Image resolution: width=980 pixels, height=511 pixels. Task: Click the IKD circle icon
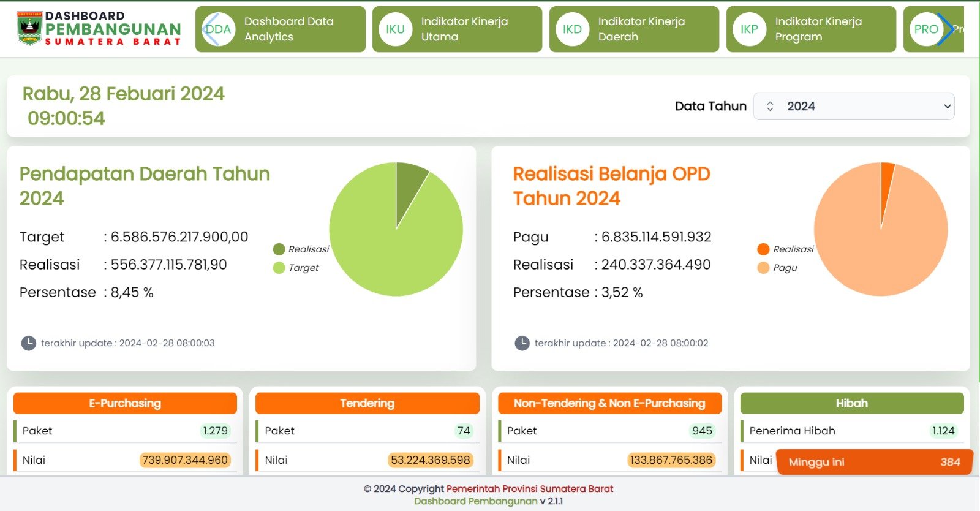coord(572,29)
